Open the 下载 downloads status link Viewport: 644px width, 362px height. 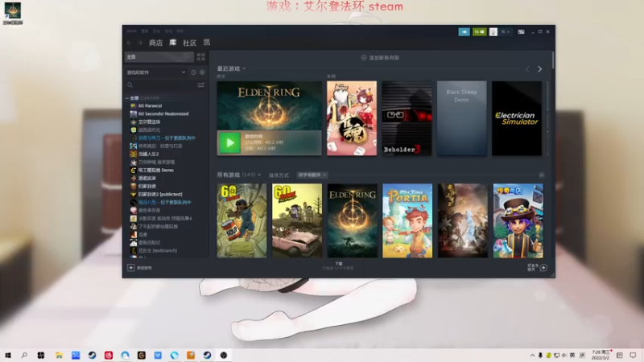pyautogui.click(x=338, y=265)
